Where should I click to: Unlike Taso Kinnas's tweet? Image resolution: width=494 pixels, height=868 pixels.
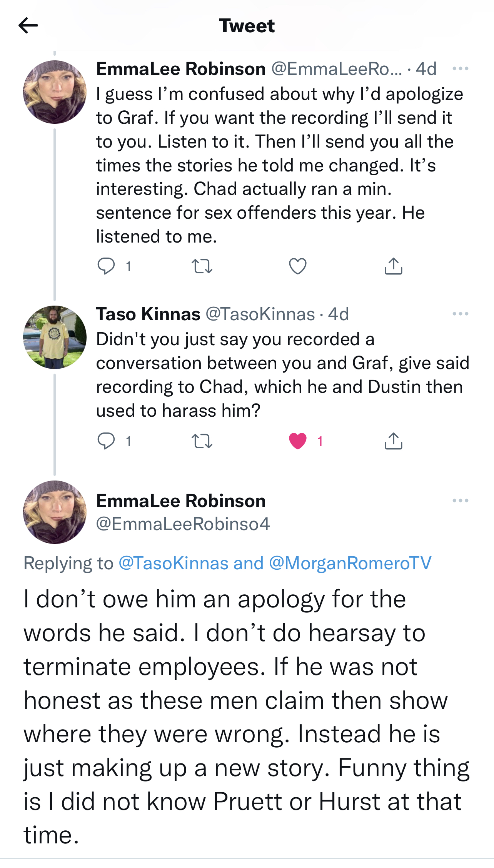(x=298, y=441)
